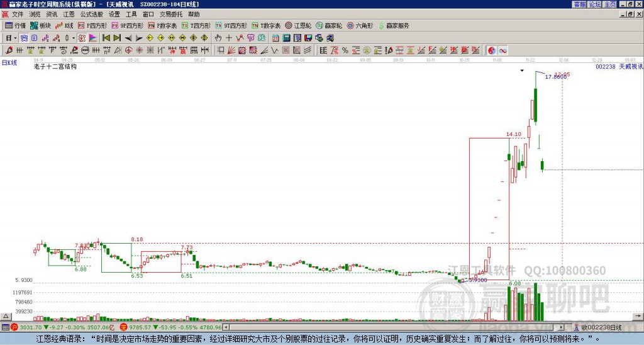Click the yin-yang taiji icon
Screen dimensions: 644x345
coord(492,50)
